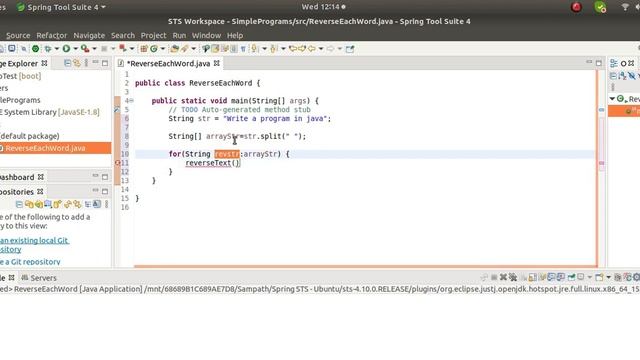
Task: Open the Project menu
Action: [x=153, y=36]
